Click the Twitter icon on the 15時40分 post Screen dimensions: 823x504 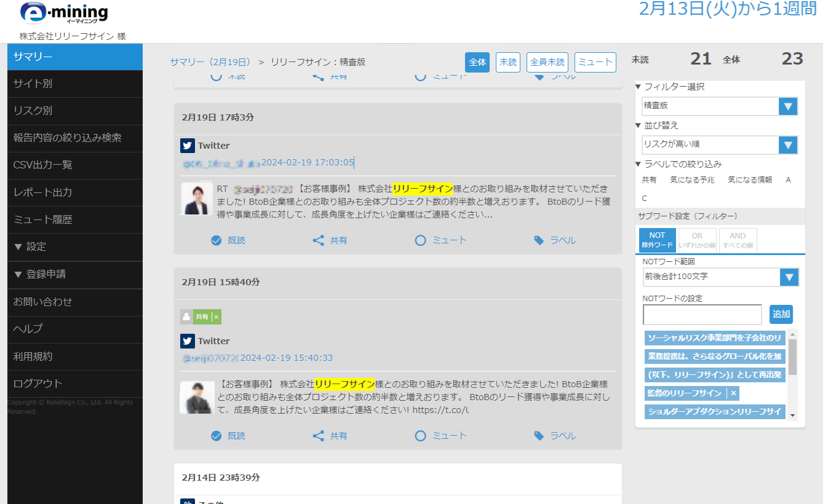point(188,341)
